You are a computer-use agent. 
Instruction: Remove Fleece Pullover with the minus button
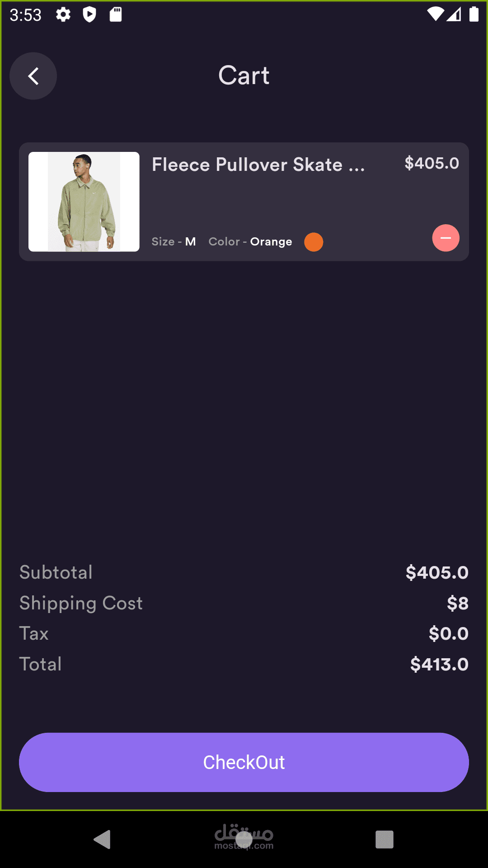click(446, 238)
